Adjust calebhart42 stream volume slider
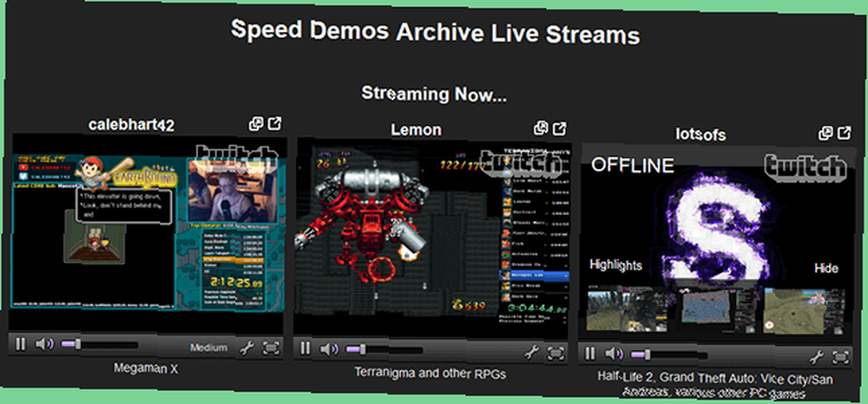Image resolution: width=868 pixels, height=404 pixels. (x=100, y=345)
